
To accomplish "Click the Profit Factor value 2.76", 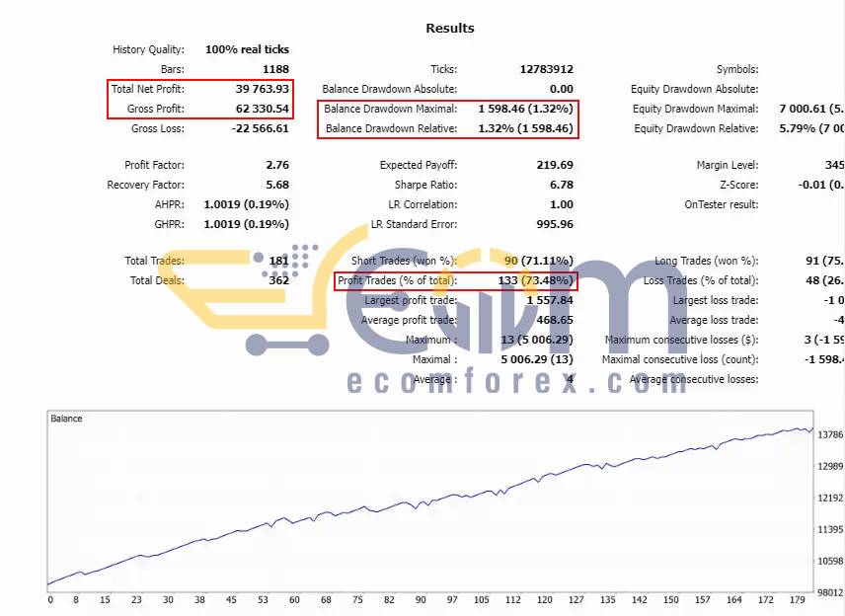I will (x=277, y=165).
